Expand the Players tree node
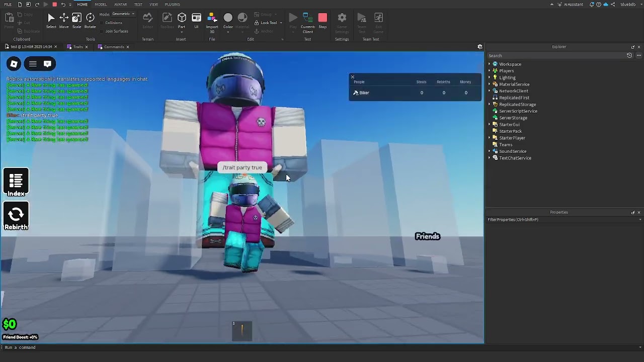 (x=489, y=71)
